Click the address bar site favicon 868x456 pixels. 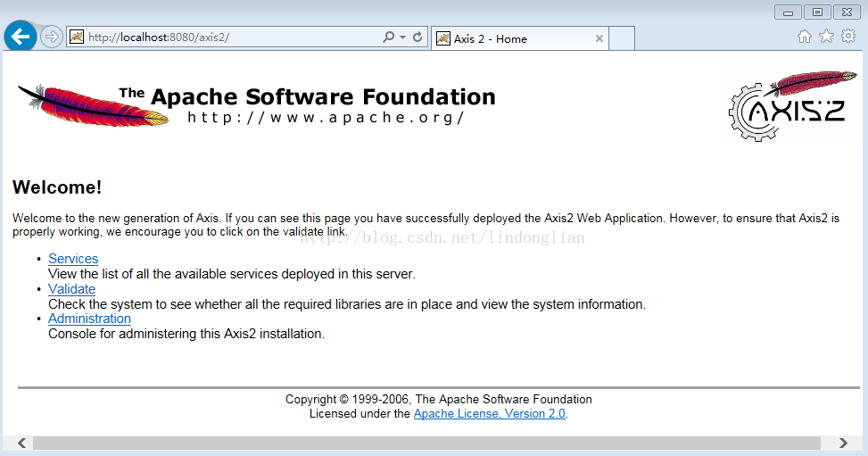(77, 37)
